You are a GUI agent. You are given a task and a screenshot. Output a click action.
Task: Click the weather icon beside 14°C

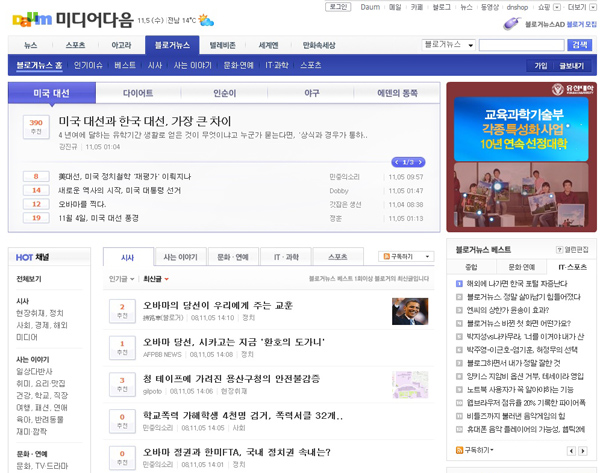(x=206, y=20)
